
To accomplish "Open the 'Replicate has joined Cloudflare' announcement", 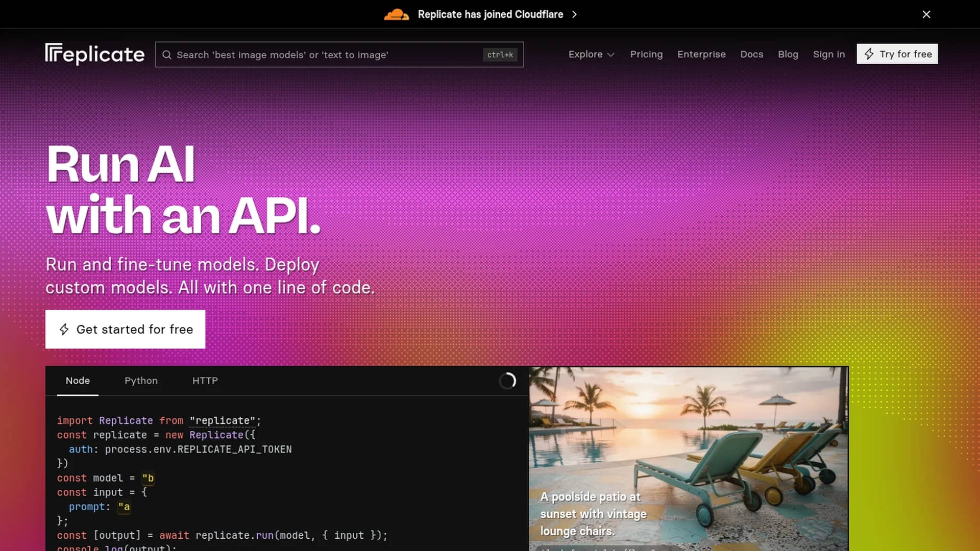I will coord(490,14).
